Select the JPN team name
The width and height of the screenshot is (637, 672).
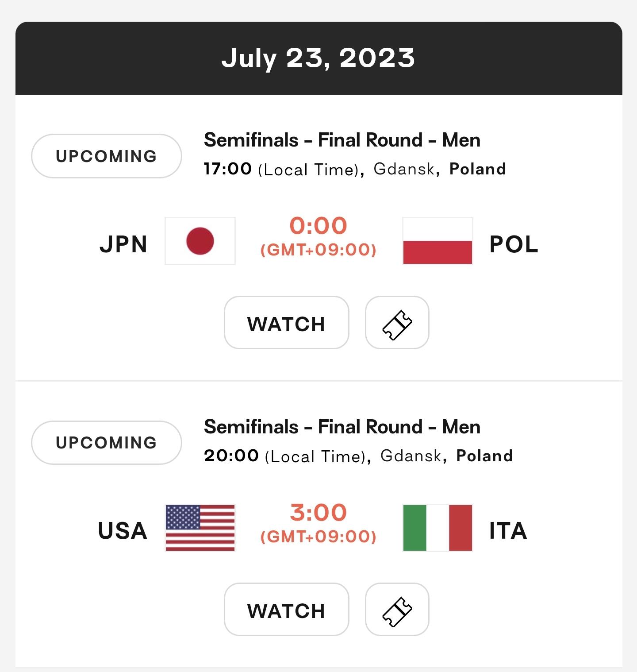tap(123, 244)
